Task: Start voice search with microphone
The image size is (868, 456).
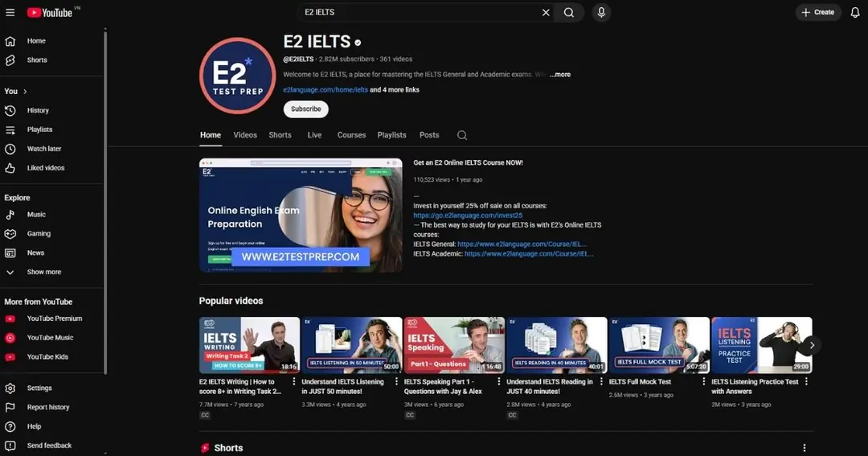Action: (601, 12)
